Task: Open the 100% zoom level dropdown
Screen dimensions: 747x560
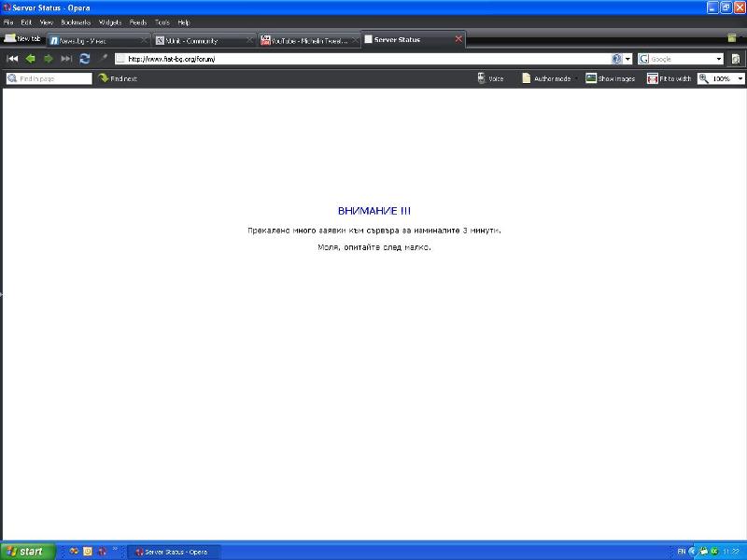Action: (x=740, y=78)
